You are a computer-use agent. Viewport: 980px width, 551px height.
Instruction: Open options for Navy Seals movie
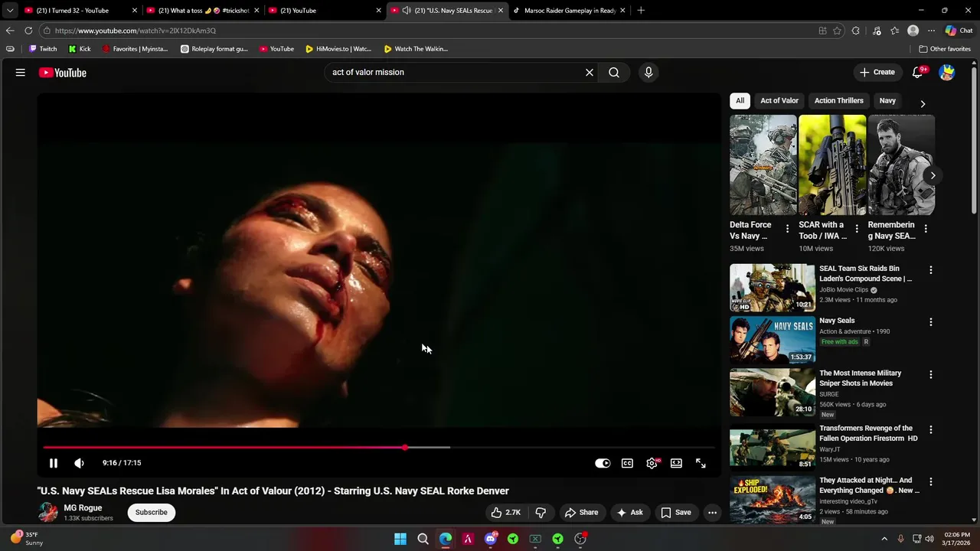point(931,322)
